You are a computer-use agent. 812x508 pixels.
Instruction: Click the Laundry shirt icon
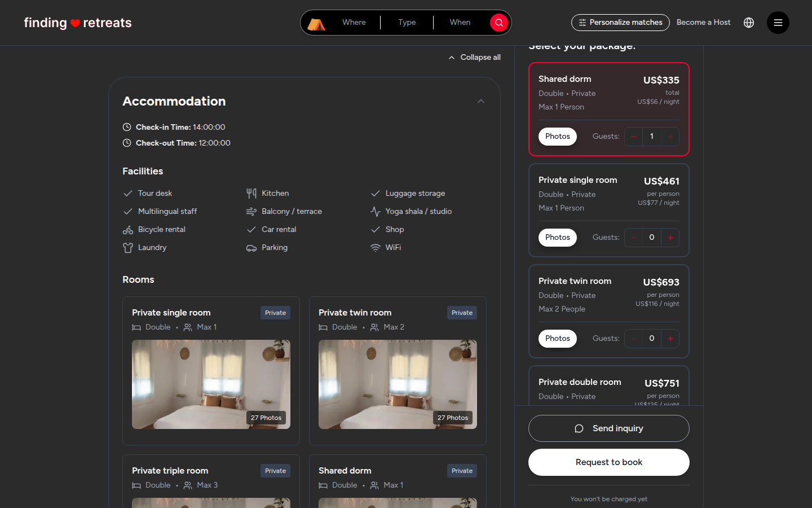coord(128,248)
